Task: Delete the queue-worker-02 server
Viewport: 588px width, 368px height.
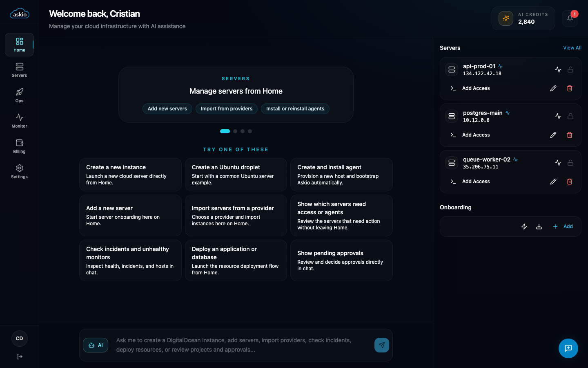Action: [x=570, y=182]
